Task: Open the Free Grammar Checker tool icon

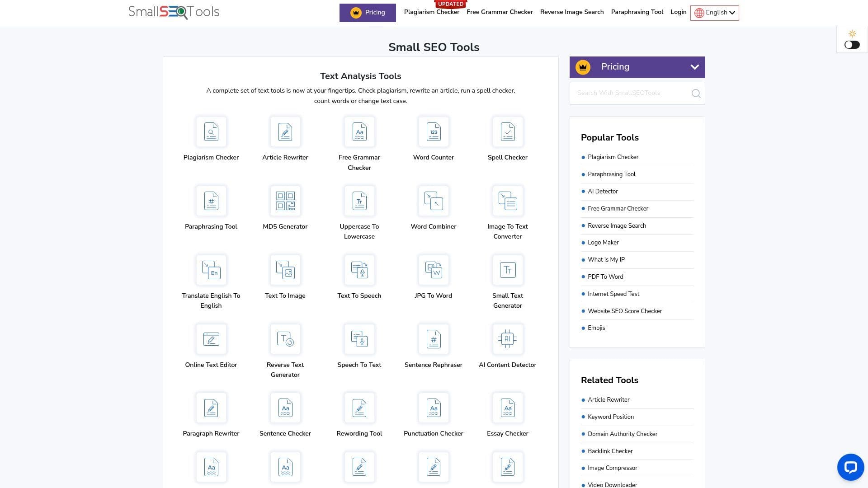Action: click(x=359, y=132)
